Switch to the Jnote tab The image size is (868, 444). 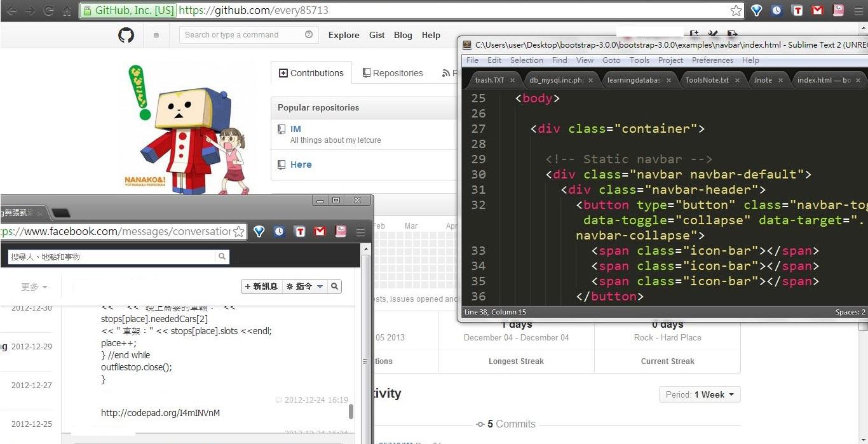(763, 80)
